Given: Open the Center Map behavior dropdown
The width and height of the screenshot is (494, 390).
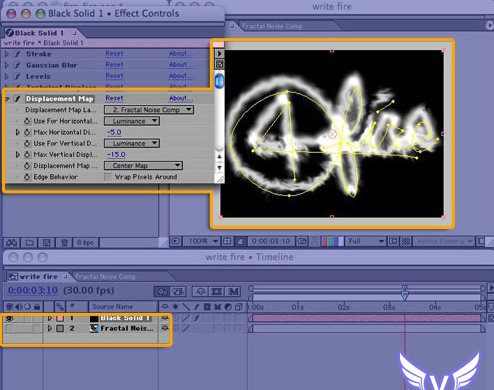Looking at the screenshot, I should 143,166.
